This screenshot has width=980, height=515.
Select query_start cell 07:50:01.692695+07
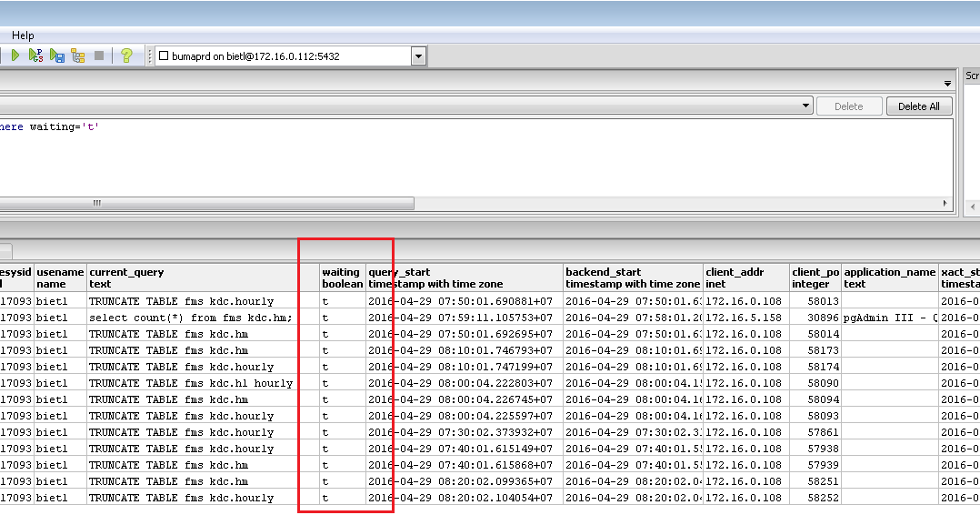[465, 334]
